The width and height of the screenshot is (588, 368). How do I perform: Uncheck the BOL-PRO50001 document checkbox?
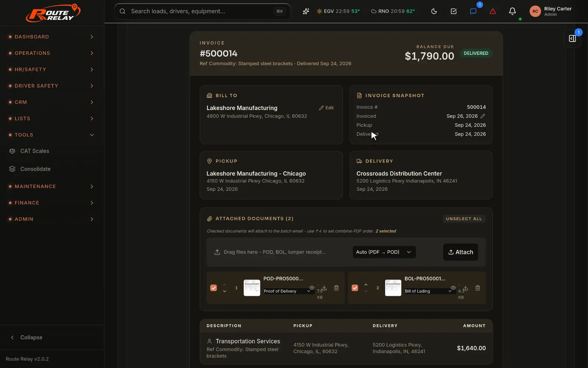pos(355,288)
